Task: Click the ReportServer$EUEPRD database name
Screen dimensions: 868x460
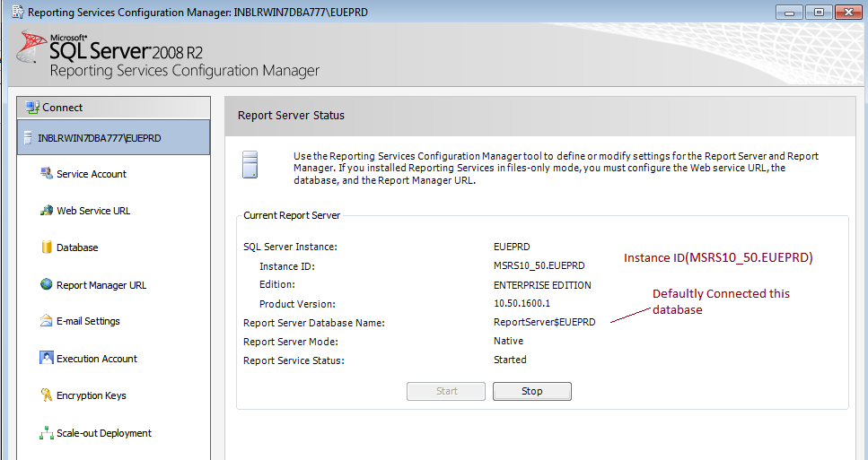Action: point(544,322)
